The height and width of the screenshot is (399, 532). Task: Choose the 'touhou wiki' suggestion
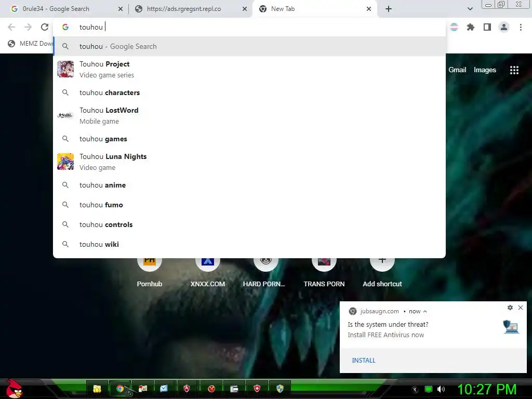pyautogui.click(x=249, y=244)
